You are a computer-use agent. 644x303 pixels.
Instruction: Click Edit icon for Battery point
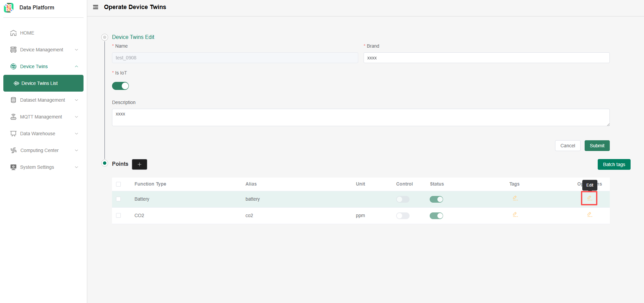click(x=589, y=198)
